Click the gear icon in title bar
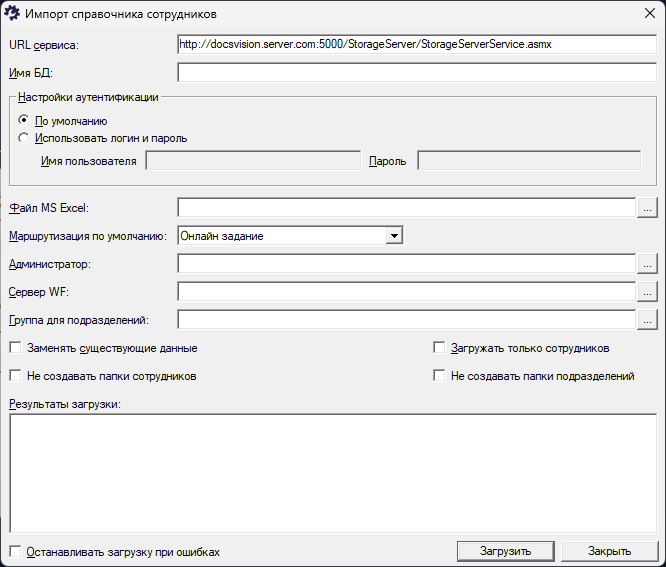The width and height of the screenshot is (666, 567). point(14,15)
